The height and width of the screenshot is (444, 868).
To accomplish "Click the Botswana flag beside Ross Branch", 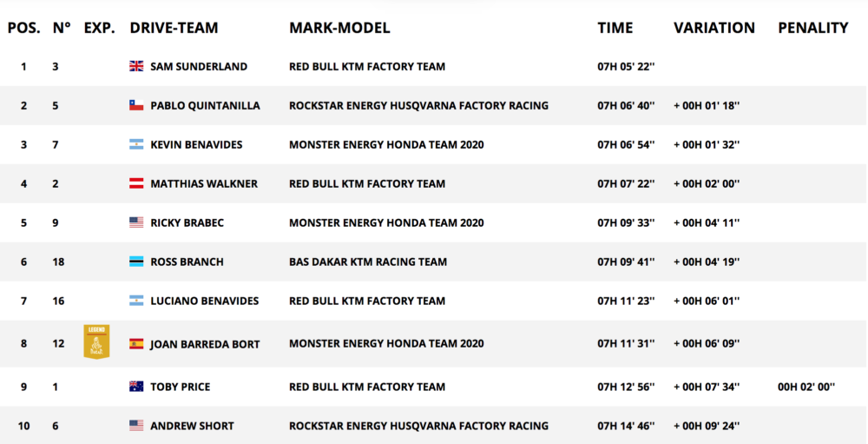I will pyautogui.click(x=136, y=262).
